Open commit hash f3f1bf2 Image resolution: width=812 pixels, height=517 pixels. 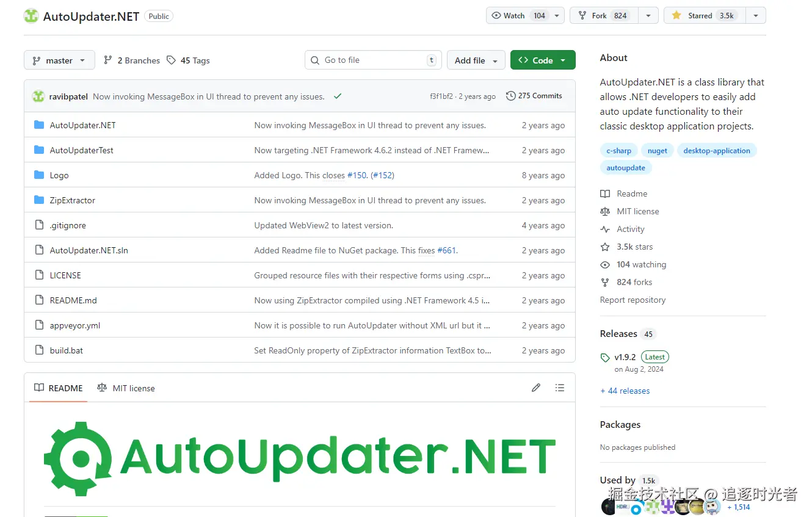coord(441,96)
